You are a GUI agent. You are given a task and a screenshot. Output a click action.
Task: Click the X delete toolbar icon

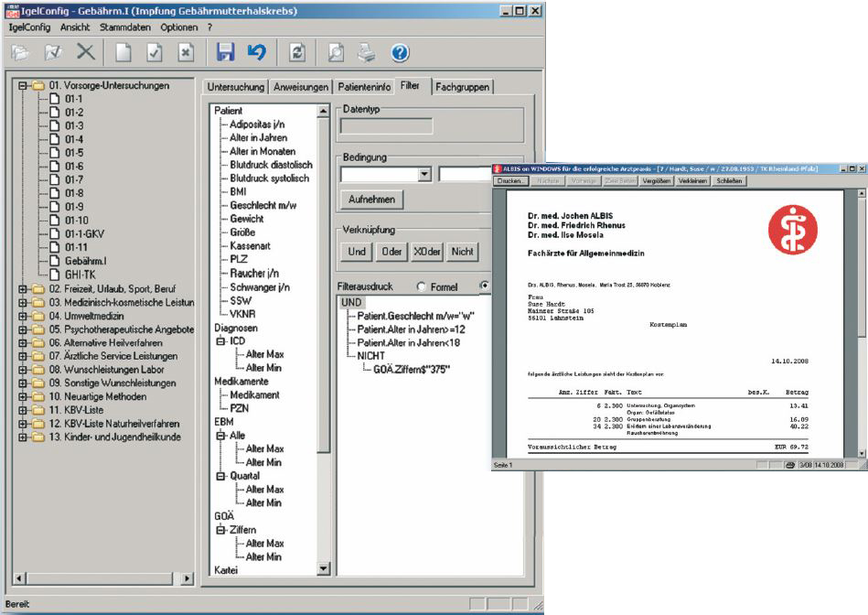point(86,53)
